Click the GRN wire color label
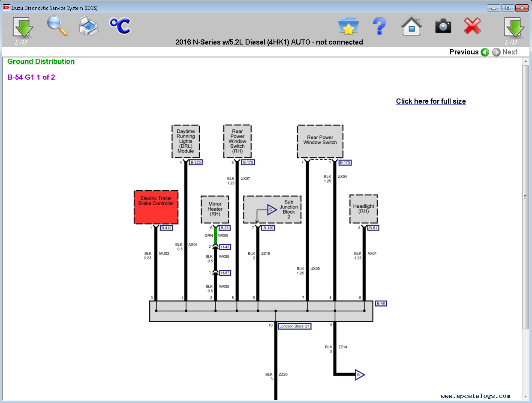532x403 pixels. coord(209,236)
